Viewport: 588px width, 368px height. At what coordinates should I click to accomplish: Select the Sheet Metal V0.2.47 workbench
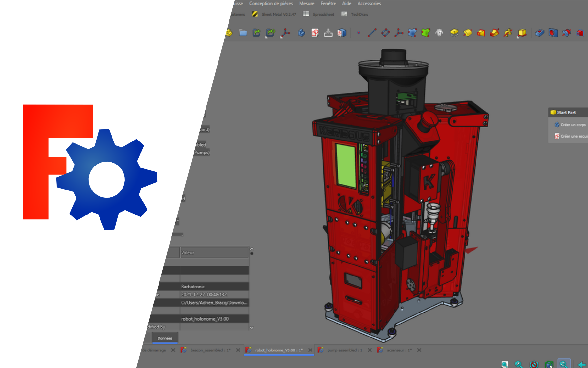click(279, 14)
